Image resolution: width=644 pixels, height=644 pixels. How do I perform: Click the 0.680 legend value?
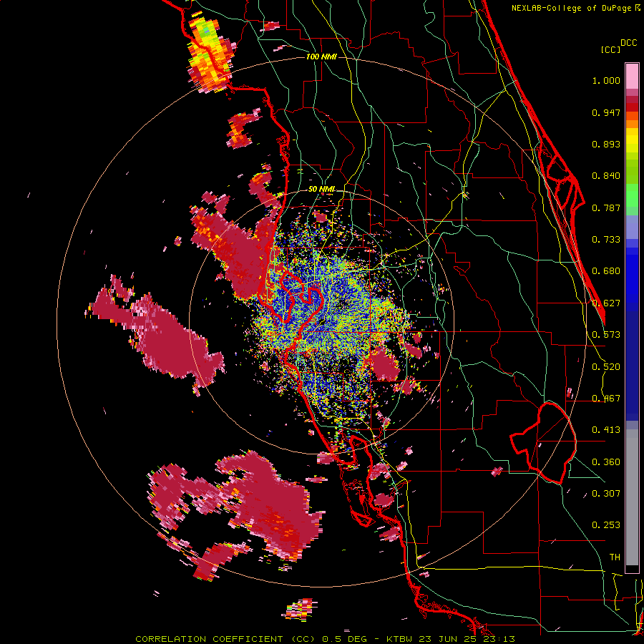tap(606, 271)
